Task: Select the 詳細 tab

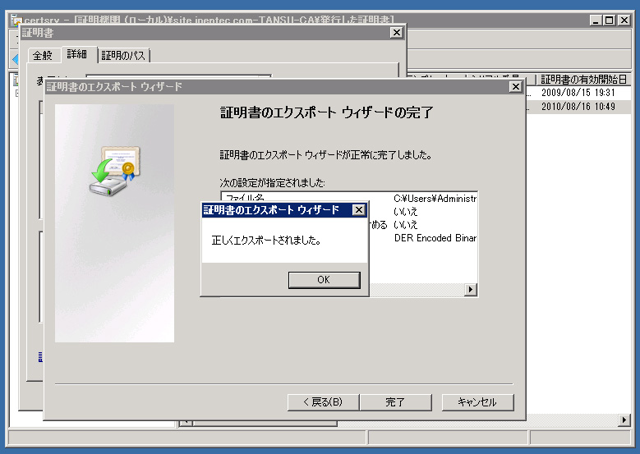Action: point(78,54)
